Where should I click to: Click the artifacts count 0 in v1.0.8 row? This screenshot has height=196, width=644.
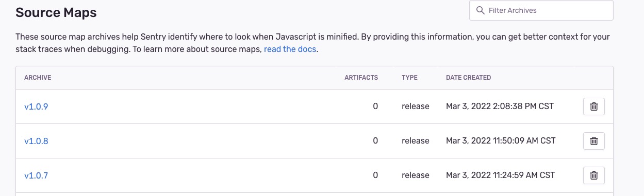(375, 141)
